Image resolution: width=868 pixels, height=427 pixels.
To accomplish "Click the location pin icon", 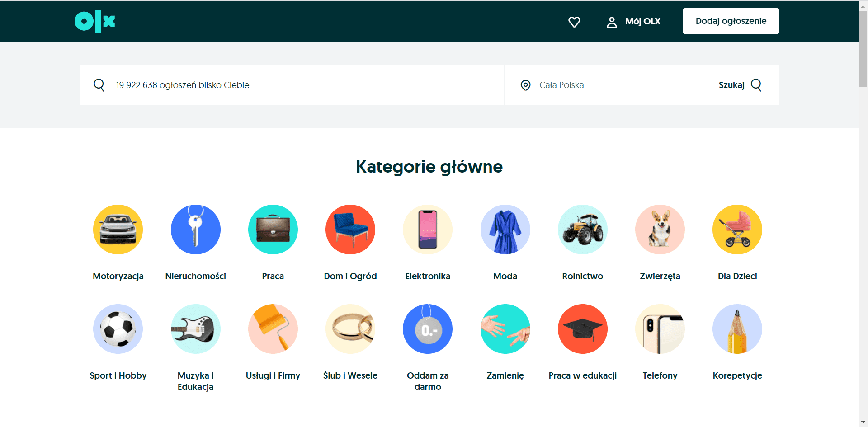I will pyautogui.click(x=525, y=85).
